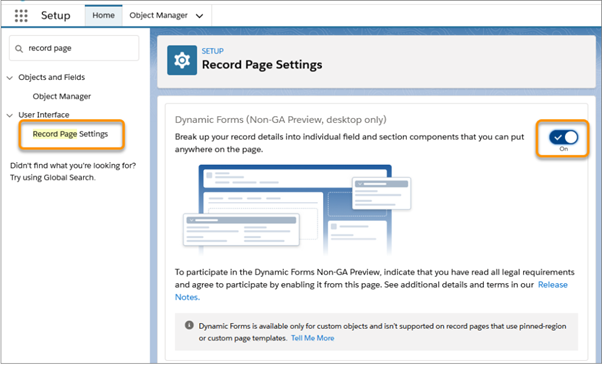Click the info icon in Dynamic Forms notice
This screenshot has width=602, height=365.
[189, 325]
